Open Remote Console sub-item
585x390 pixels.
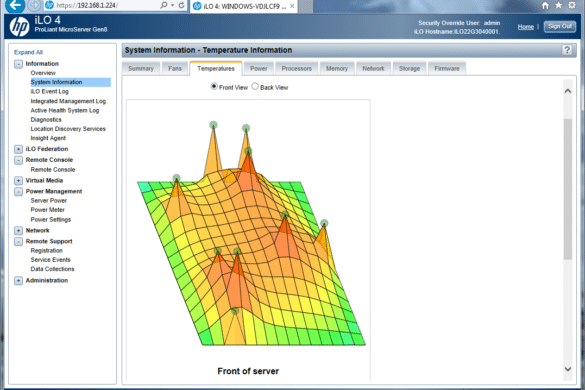(53, 170)
